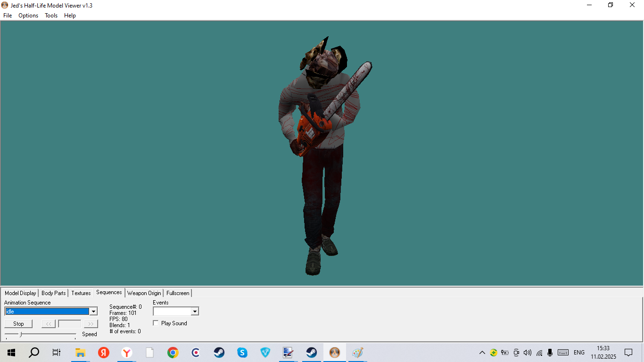Click the ENG language indicator
The width and height of the screenshot is (644, 362).
579,353
